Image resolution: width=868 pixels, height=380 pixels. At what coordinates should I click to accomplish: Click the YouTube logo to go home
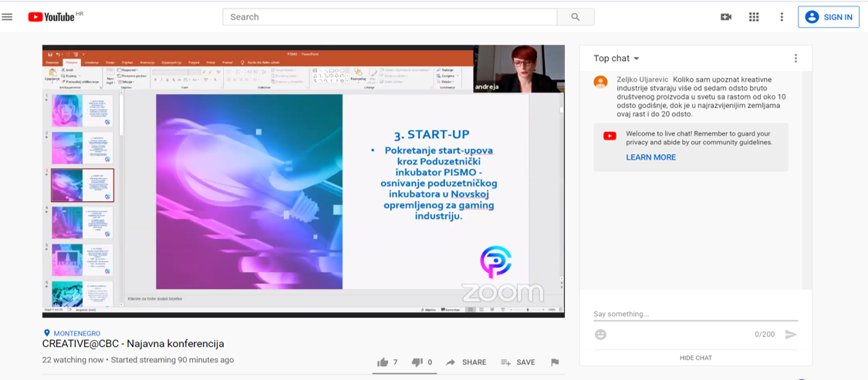tap(51, 17)
